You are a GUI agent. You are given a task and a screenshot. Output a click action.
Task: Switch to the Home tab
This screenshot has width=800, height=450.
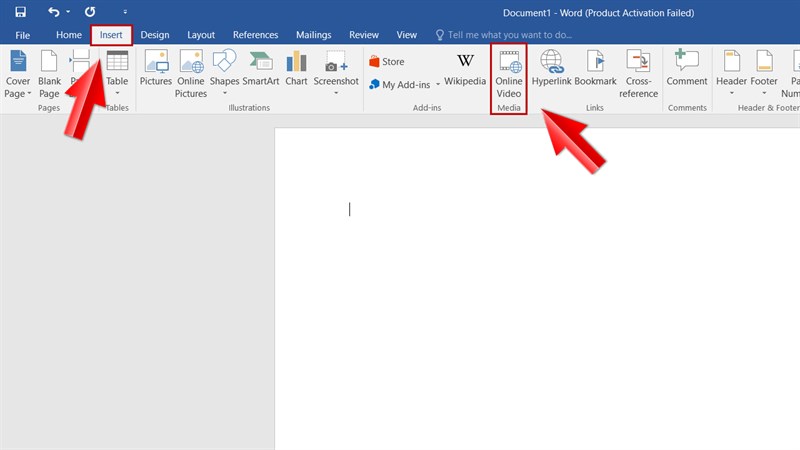tap(68, 35)
